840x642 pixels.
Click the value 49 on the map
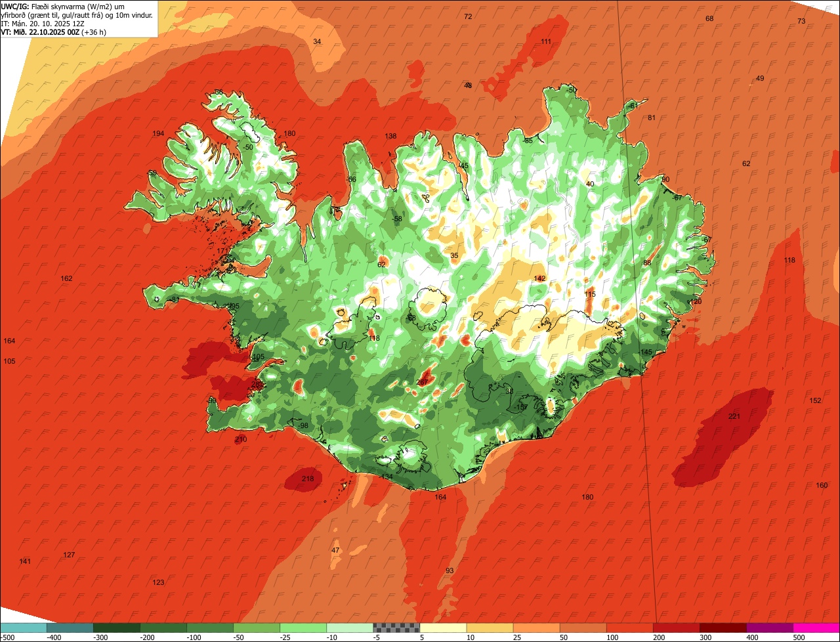click(x=760, y=78)
